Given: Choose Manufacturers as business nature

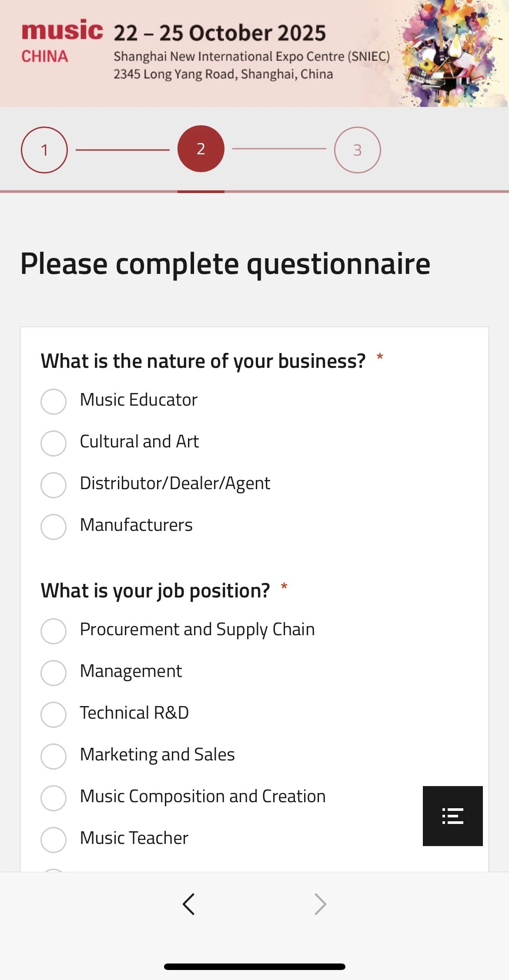Looking at the screenshot, I should pos(54,527).
